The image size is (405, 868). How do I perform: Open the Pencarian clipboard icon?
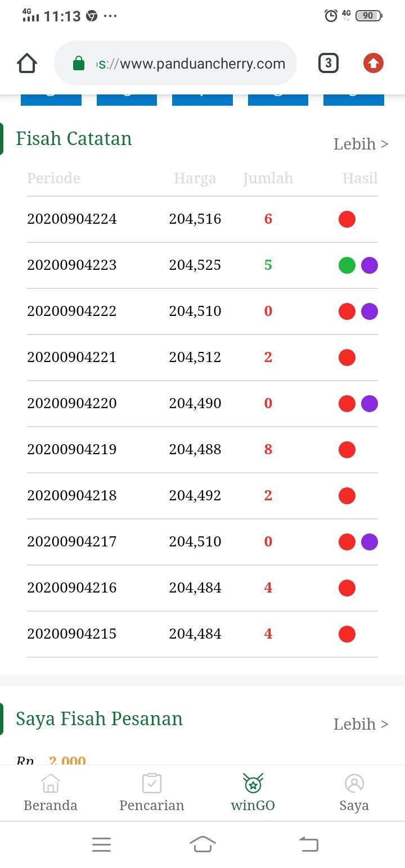pos(152,783)
